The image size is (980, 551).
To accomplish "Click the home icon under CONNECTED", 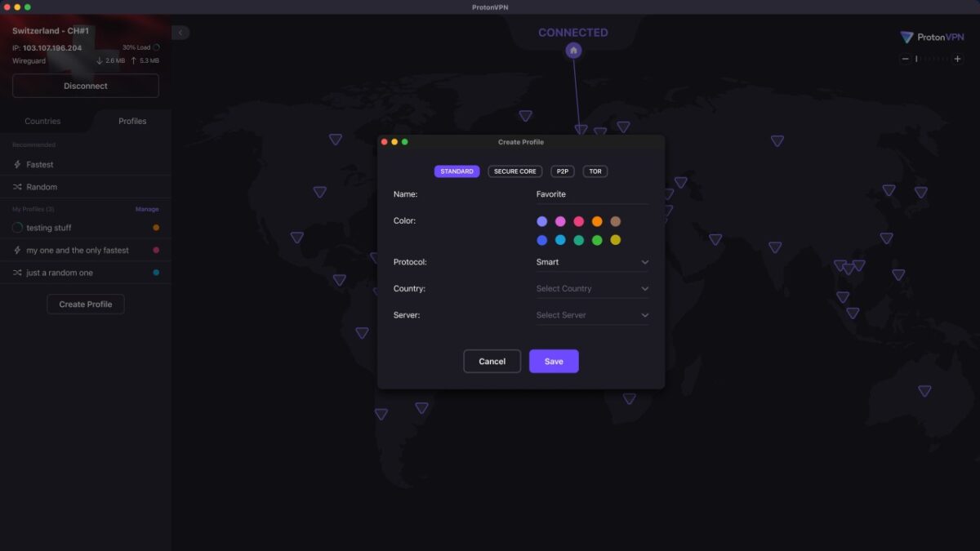I will coord(573,51).
